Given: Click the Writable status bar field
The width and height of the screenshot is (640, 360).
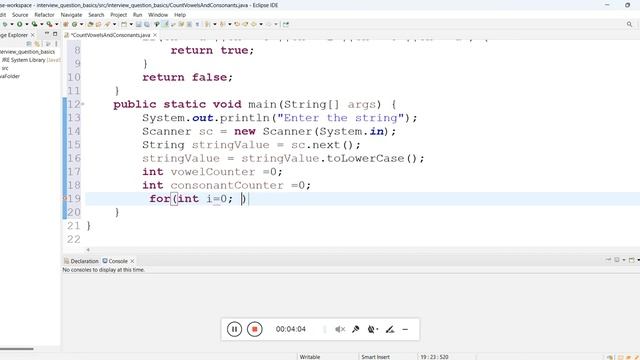Looking at the screenshot, I should pos(310,357).
